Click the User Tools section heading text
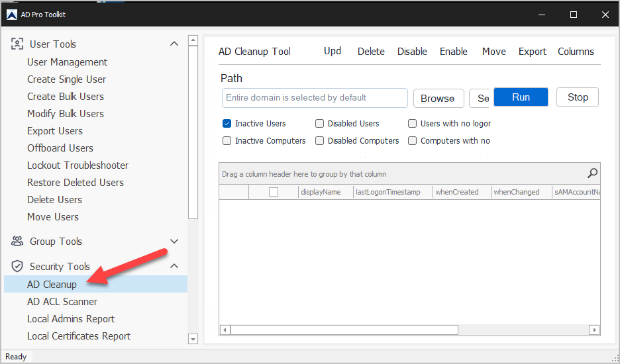The image size is (620, 364). pos(52,44)
